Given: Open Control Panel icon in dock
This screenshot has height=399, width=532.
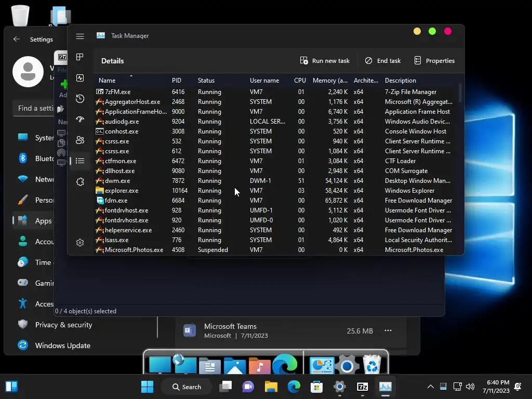Looking at the screenshot, I should (322, 366).
